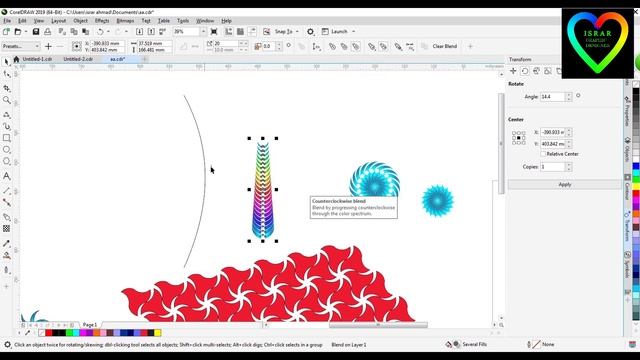Viewport: 640px width, 360px height.
Task: Open the Layout menu
Action: point(58,20)
